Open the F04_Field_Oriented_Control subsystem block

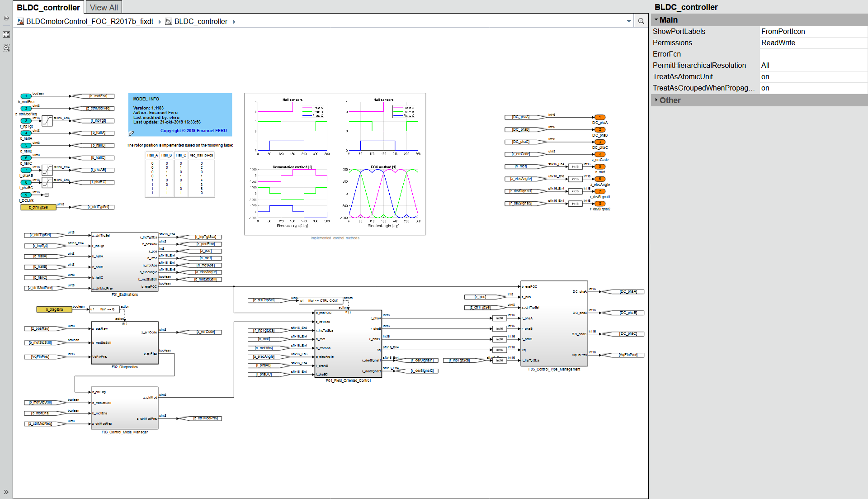click(348, 344)
